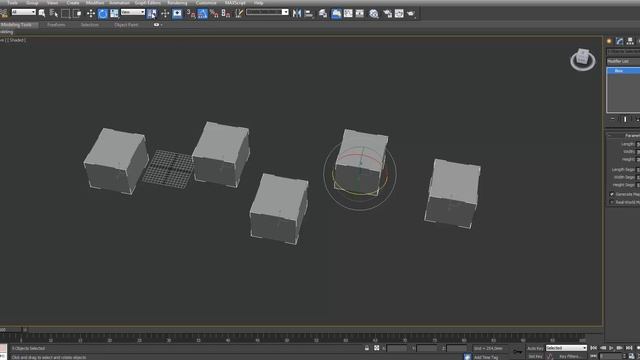Click the ViewCube in the viewport
This screenshot has height=360, width=640.
click(x=582, y=60)
